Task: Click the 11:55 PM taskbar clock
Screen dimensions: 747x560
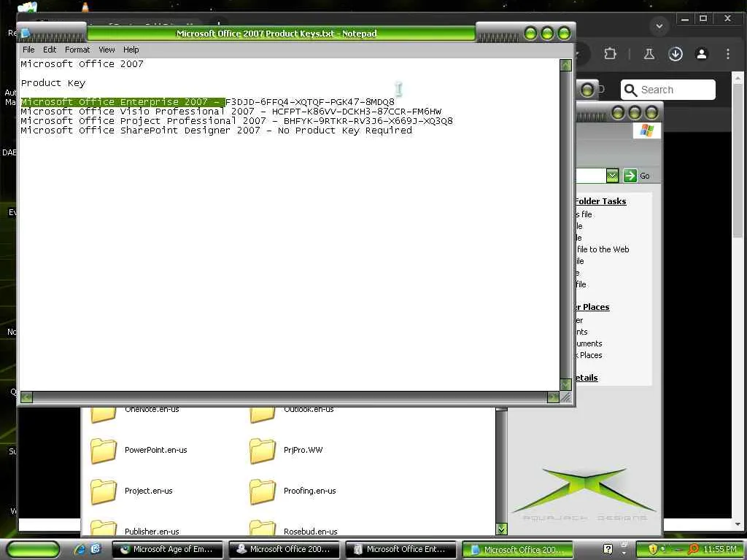Action: (x=720, y=549)
